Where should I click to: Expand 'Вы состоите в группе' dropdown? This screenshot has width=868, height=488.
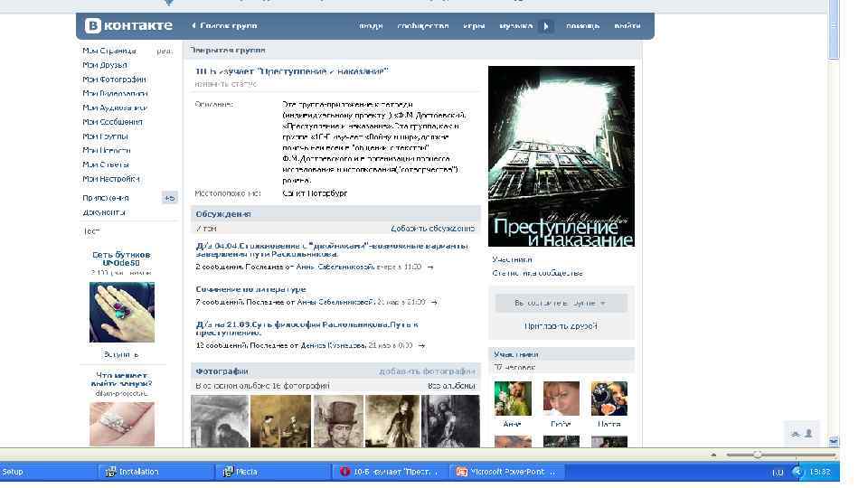coord(561,304)
